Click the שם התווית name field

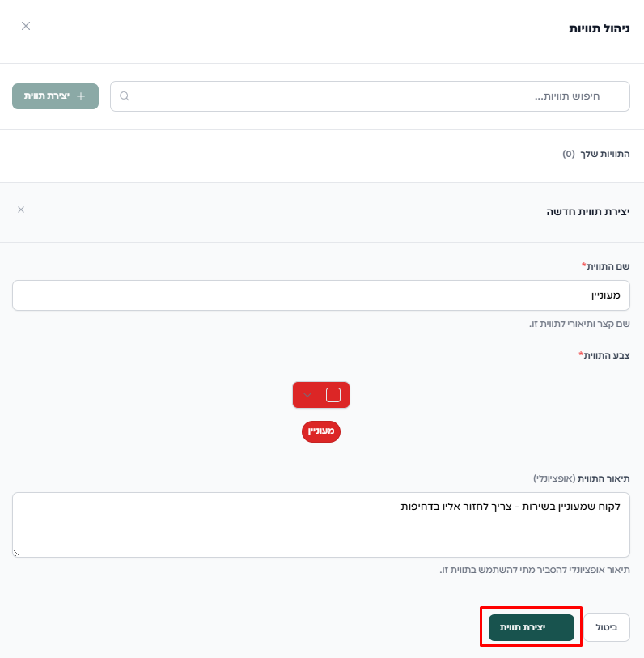[321, 295]
